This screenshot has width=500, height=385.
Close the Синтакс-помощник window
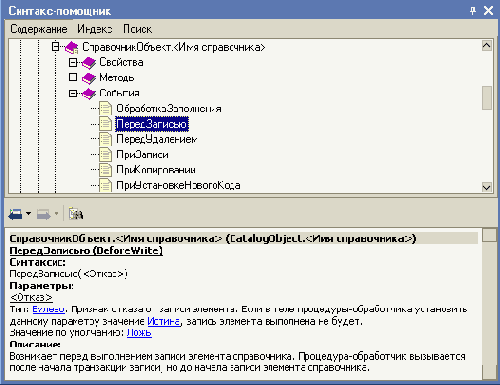click(488, 11)
